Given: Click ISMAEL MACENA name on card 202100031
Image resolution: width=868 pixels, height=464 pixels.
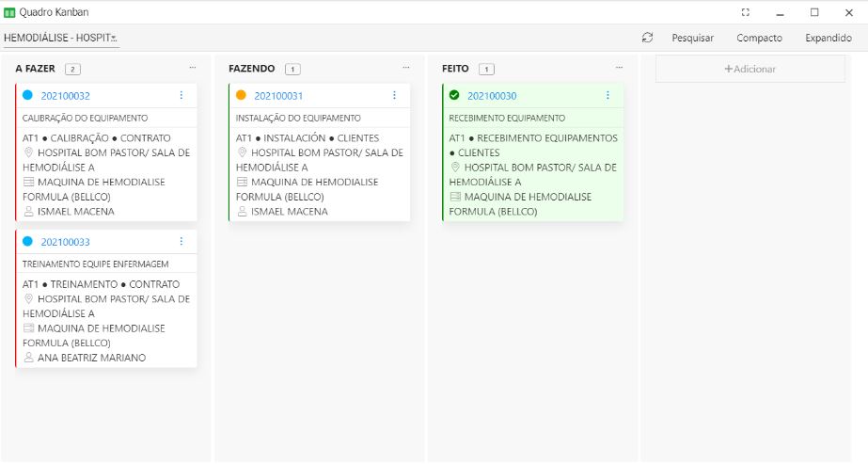Looking at the screenshot, I should 290,212.
